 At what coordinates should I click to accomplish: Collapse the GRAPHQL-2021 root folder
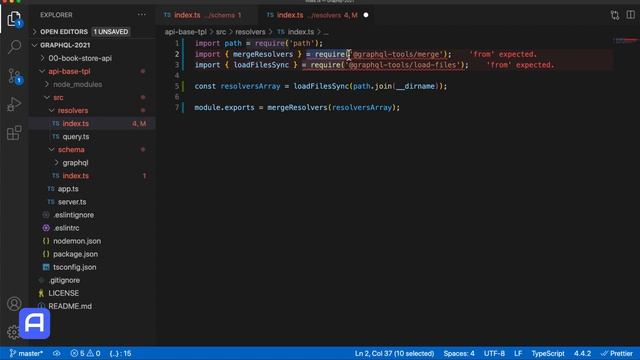pyautogui.click(x=65, y=45)
